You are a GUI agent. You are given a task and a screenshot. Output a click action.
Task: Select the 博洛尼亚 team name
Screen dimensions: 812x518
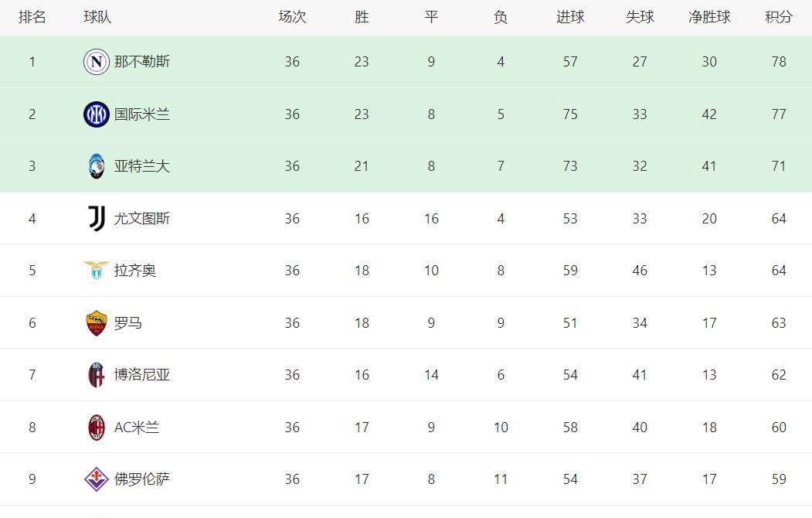(x=142, y=374)
